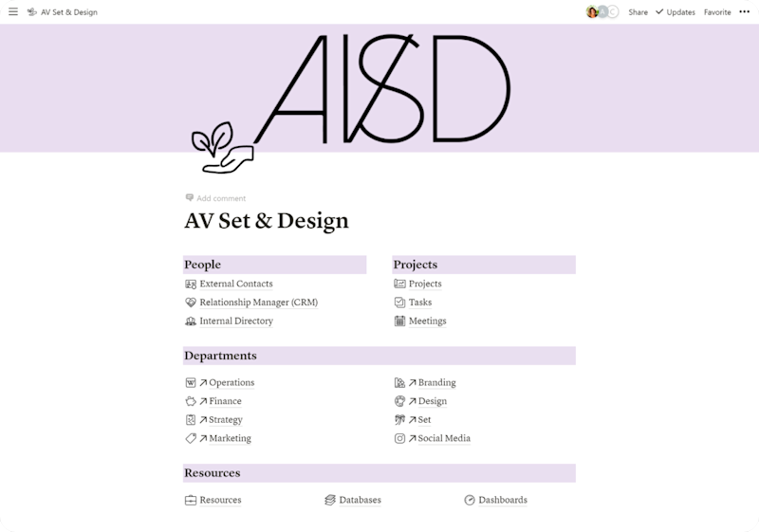Viewport: 759px width, 532px height.
Task: Click the Social Media Instagram icon
Action: (x=399, y=438)
